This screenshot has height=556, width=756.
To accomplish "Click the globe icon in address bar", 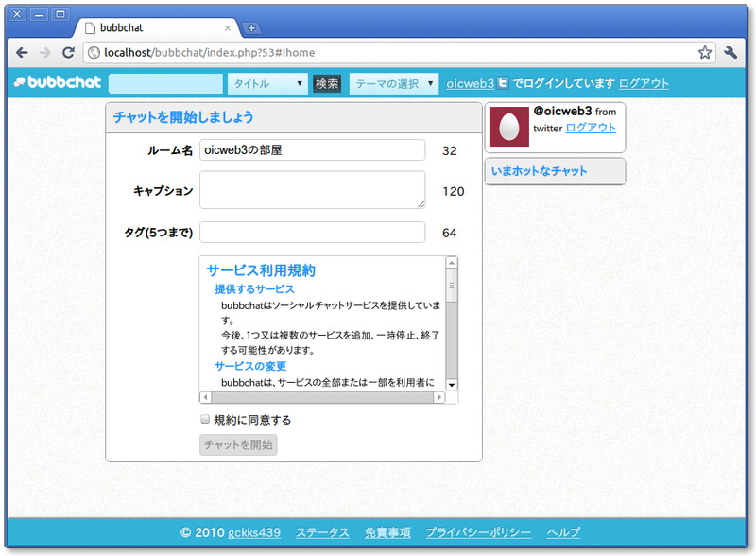I will [94, 52].
